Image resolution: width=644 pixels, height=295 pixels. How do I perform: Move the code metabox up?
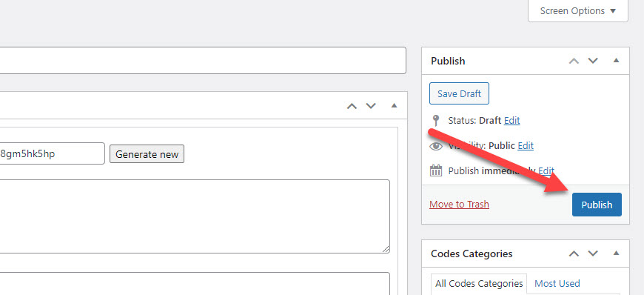click(x=352, y=106)
